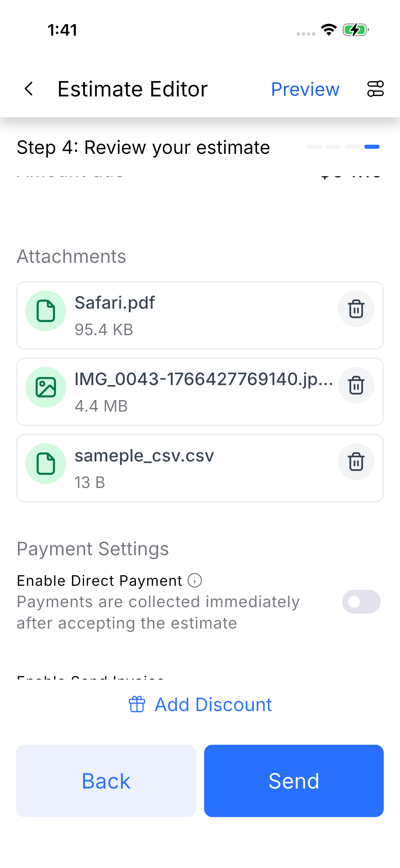Open the Safari.pdf attachment name

(x=115, y=303)
